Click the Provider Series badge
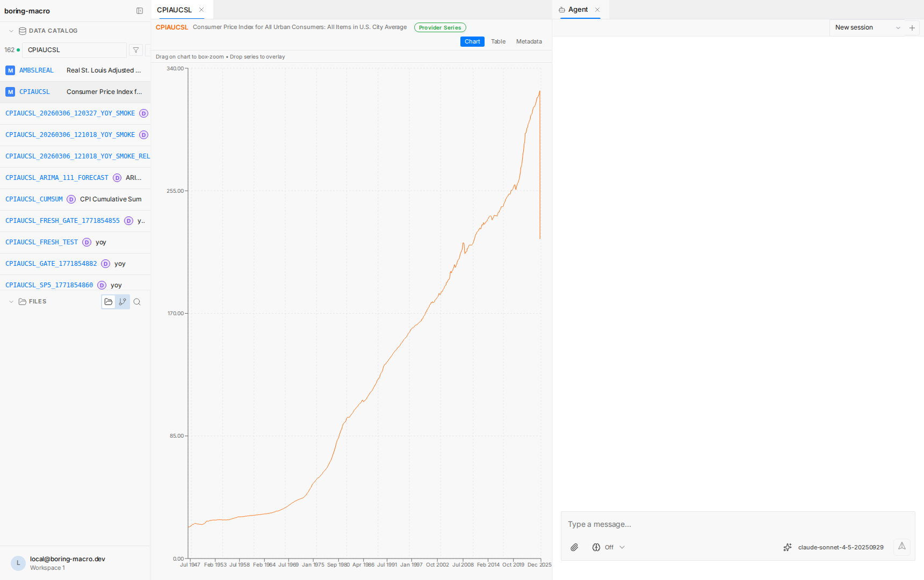The image size is (924, 580). [439, 27]
